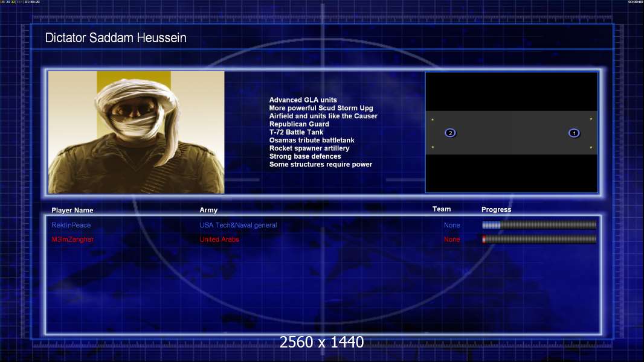This screenshot has width=644, height=362.
Task: Select player name M3lmZanghar
Action: coord(72,240)
